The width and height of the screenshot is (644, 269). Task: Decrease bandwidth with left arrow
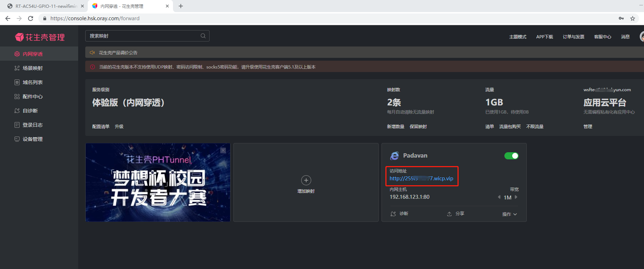(x=499, y=197)
